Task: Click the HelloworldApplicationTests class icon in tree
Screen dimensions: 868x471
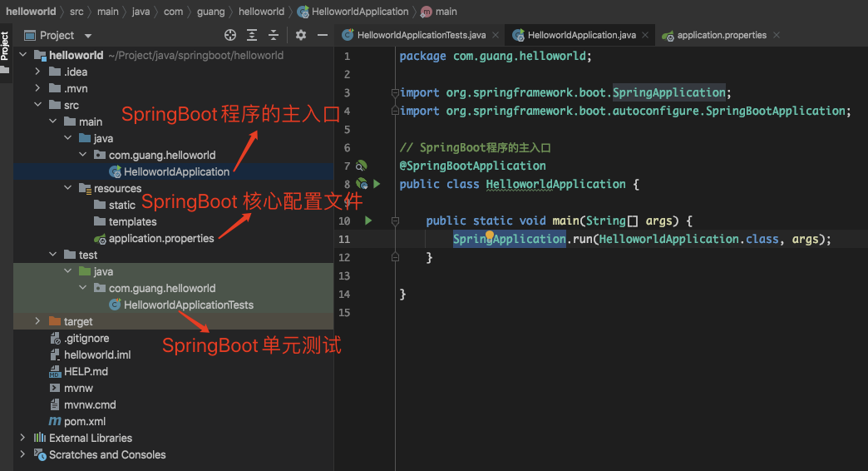Action: 115,305
